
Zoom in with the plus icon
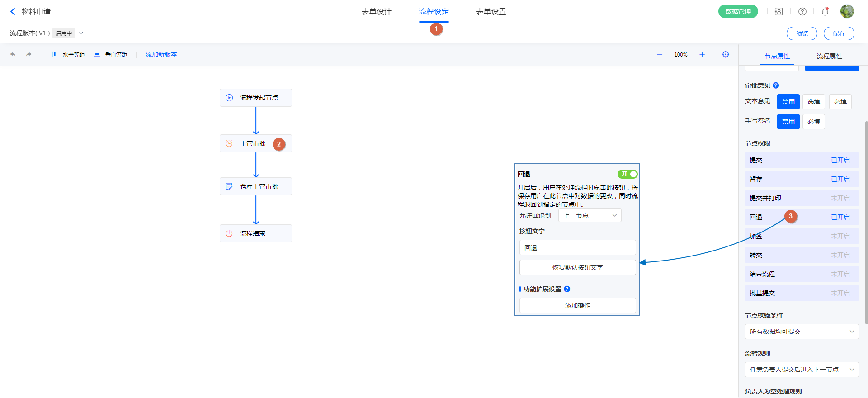pyautogui.click(x=702, y=54)
